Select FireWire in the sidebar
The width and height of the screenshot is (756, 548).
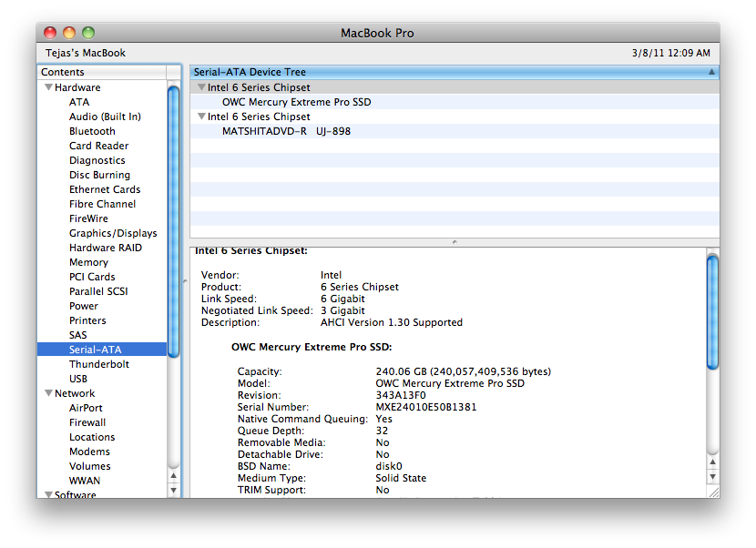coord(88,218)
